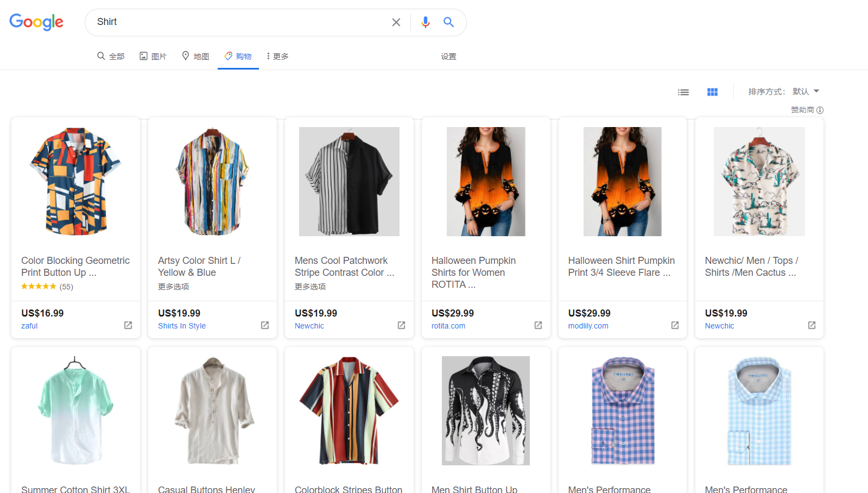Open Newchic Men Tops Cactus title
The image size is (868, 493).
[x=752, y=267]
